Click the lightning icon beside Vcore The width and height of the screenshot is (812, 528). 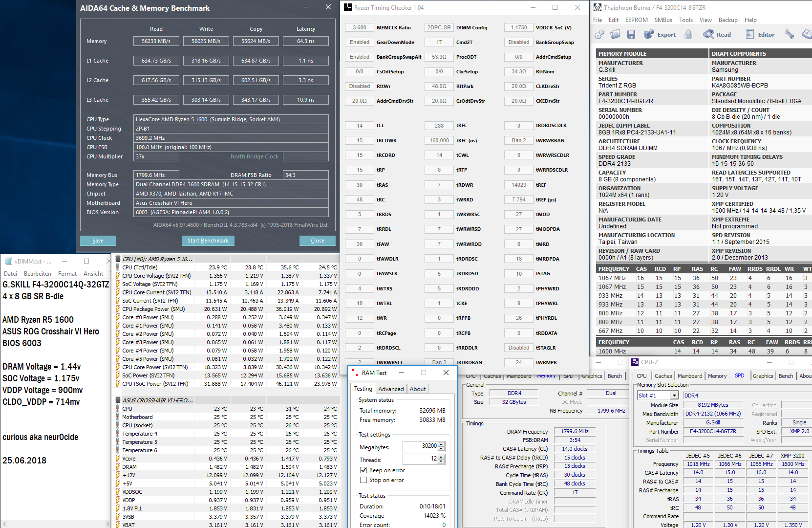click(118, 459)
